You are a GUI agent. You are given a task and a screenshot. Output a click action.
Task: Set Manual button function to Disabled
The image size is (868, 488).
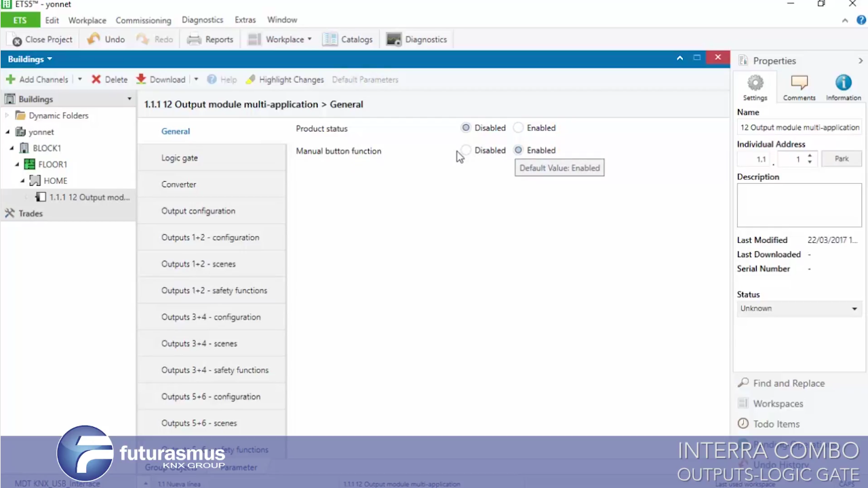(x=466, y=150)
